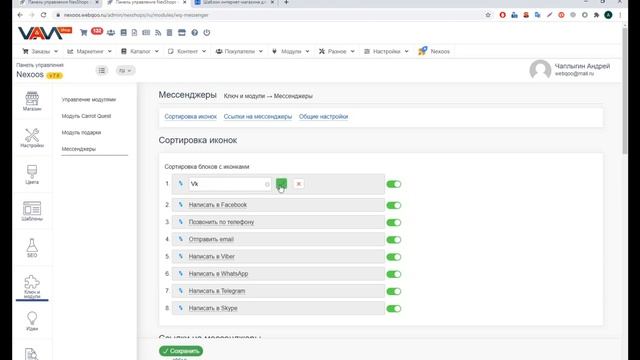Image resolution: width=640 pixels, height=360 pixels.
Task: Expand the Заказы dropdown menu
Action: 40,51
